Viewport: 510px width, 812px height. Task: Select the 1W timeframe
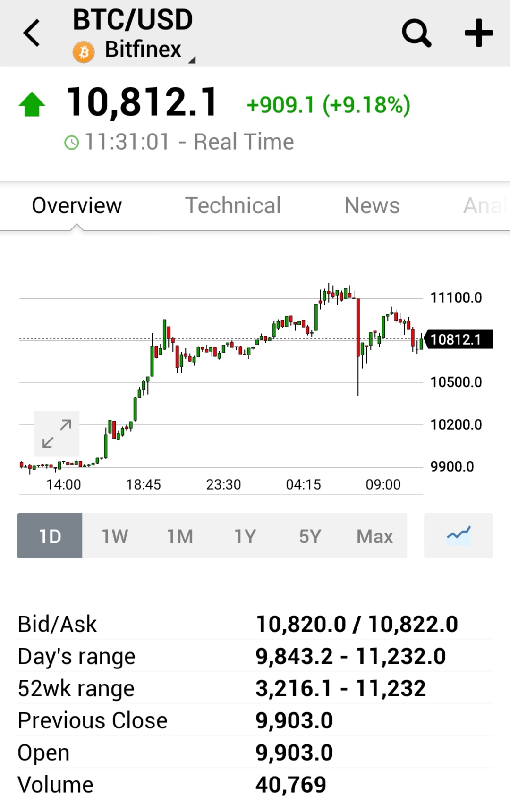[115, 535]
